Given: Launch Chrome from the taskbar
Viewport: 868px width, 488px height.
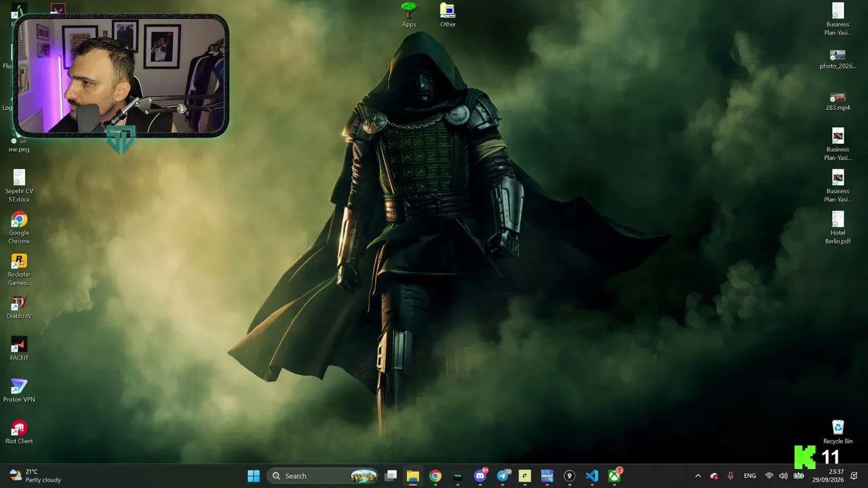Looking at the screenshot, I should click(435, 476).
